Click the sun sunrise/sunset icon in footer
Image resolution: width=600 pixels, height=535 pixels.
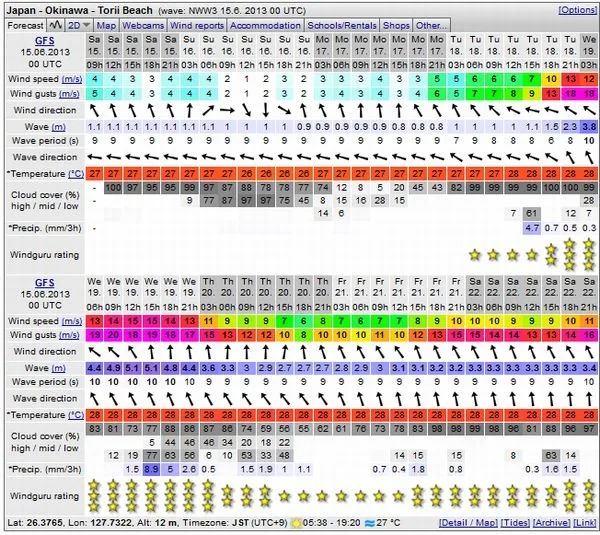[296, 523]
